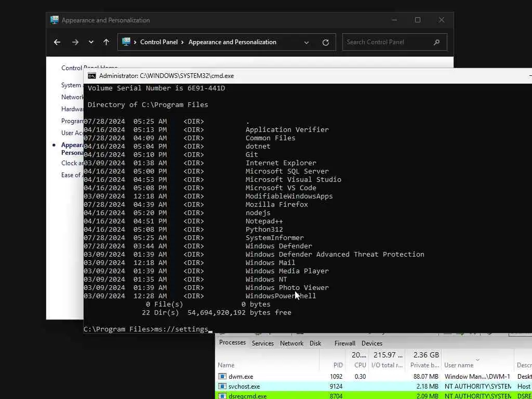Sort by I/O total rate column

(x=388, y=365)
